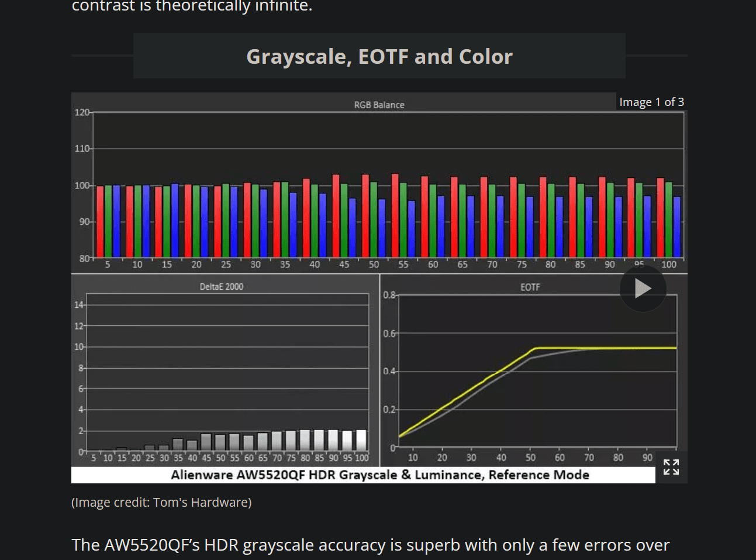The height and width of the screenshot is (560, 756).
Task: Play the image gallery slideshow
Action: click(x=643, y=288)
